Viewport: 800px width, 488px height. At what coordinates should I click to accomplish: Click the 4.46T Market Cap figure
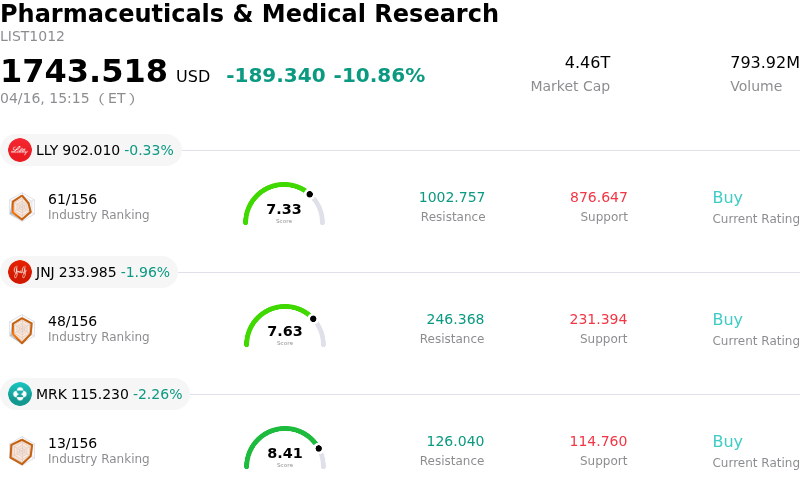click(587, 63)
